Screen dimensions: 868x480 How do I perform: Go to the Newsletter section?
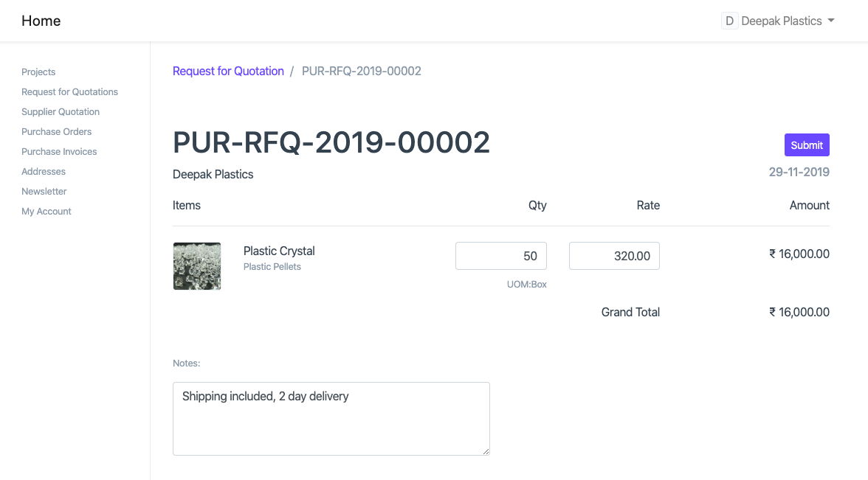pos(44,191)
